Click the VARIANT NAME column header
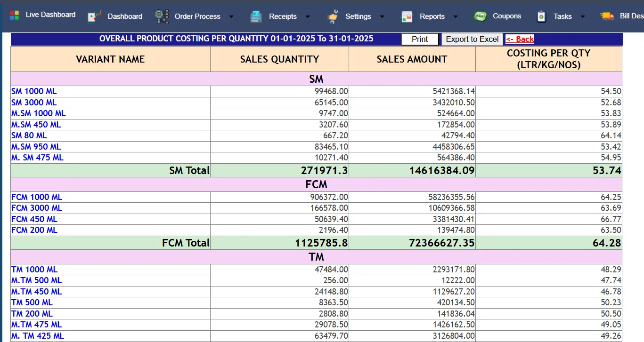This screenshot has width=644, height=342. 111,59
